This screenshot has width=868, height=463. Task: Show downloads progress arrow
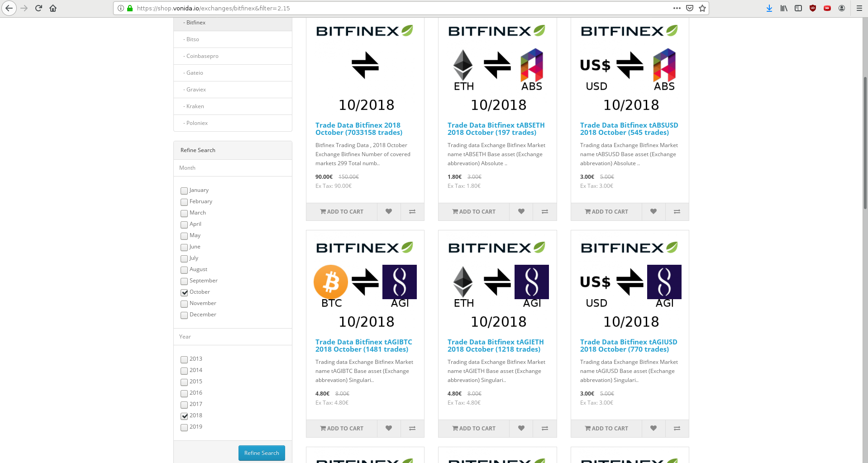tap(769, 8)
